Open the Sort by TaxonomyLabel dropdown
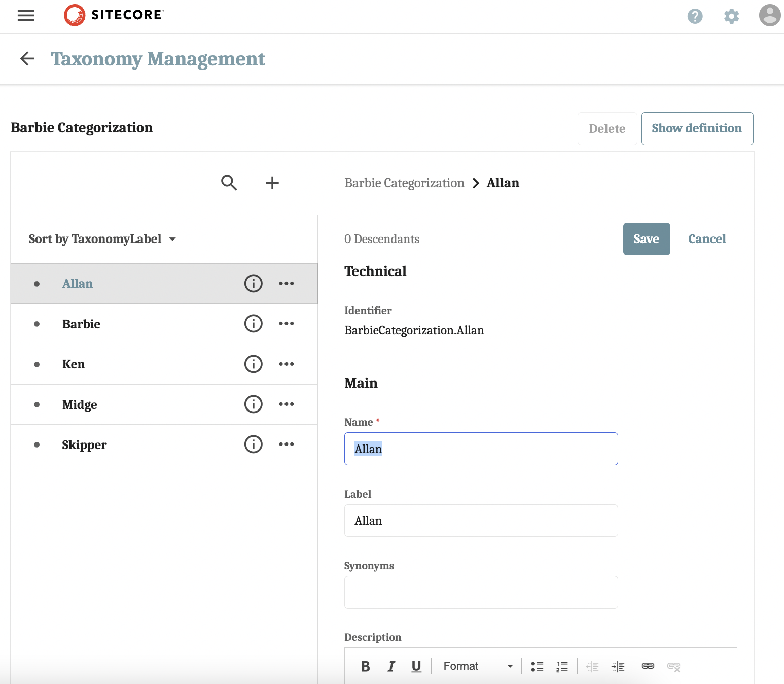 [x=103, y=238]
